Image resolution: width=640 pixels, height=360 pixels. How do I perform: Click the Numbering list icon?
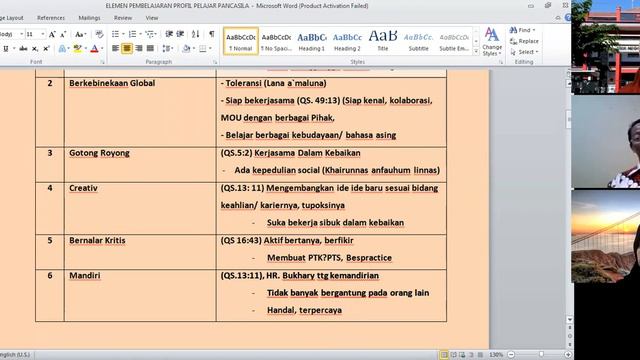pyautogui.click(x=132, y=34)
